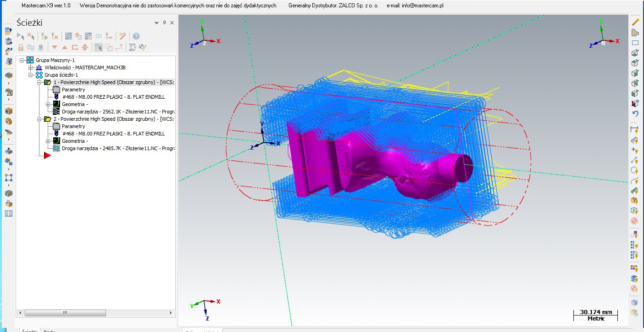Screen dimensions: 644x332
Task: Open Ścieżki panel options dropdown
Action: point(156,23)
